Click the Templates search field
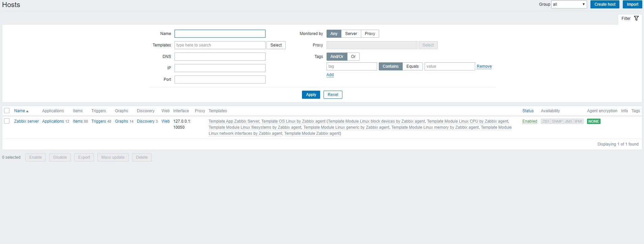Viewport: 644px width, 244px height. pos(220,45)
